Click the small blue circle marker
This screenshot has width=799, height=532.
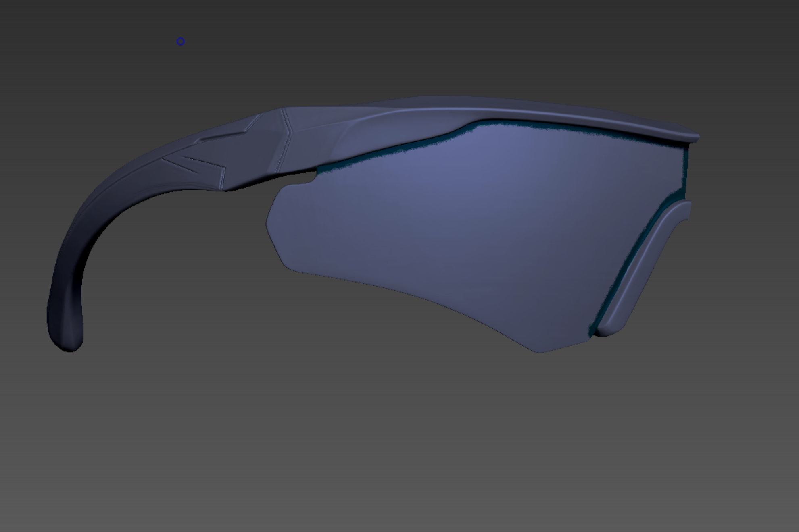(x=181, y=42)
